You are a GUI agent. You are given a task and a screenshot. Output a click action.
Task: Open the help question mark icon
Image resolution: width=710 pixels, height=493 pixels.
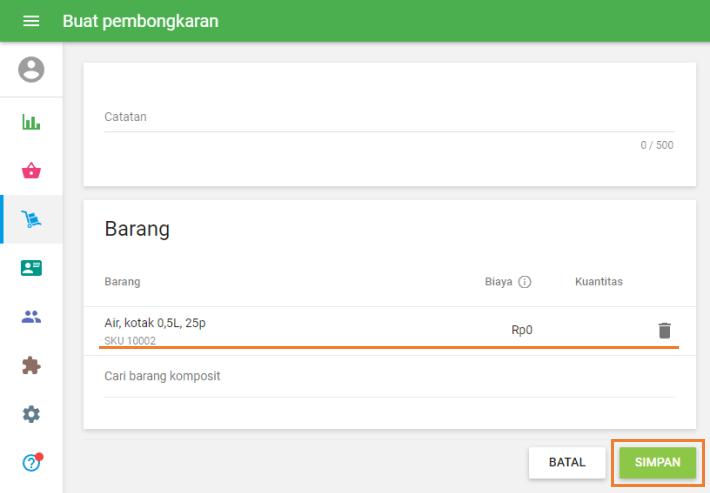(31, 463)
